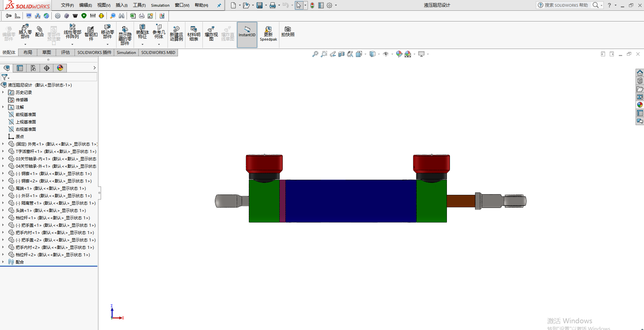Switch to SOLIDWORKS MBD tab
This screenshot has height=330, width=644.
(158, 52)
